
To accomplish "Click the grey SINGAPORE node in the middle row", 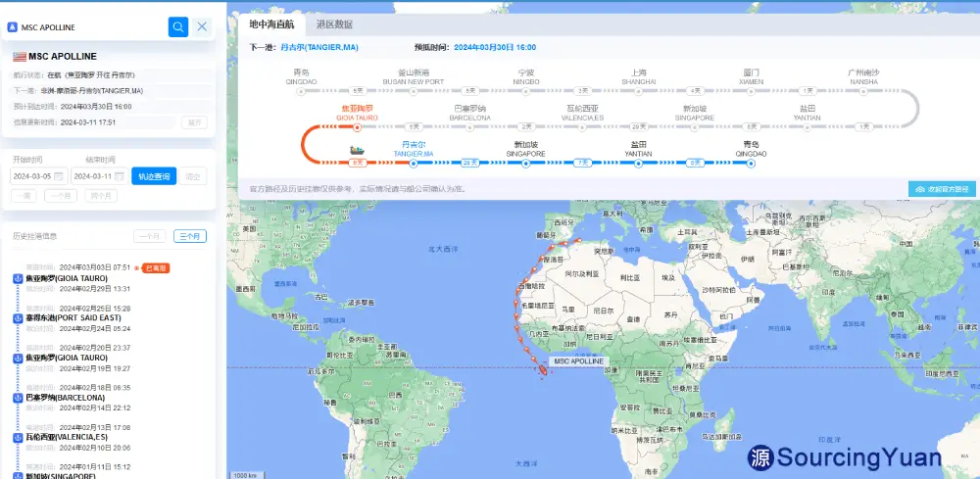I will [x=695, y=127].
